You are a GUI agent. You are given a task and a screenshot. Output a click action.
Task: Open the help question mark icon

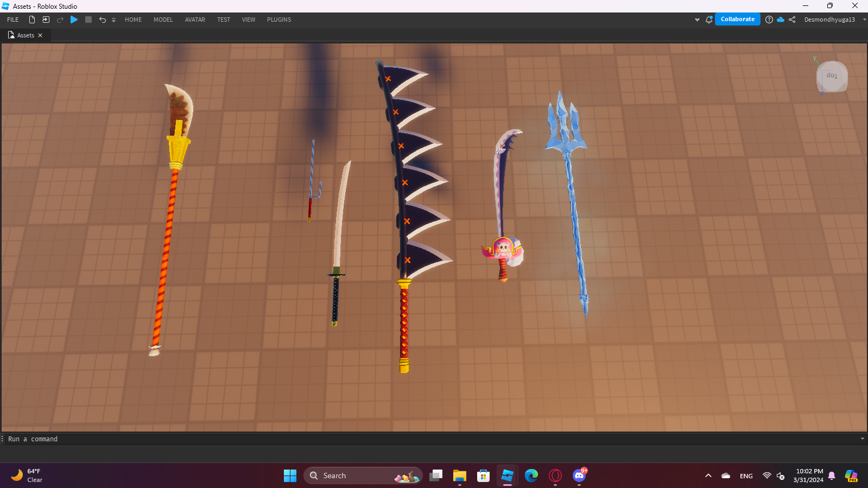tap(769, 20)
